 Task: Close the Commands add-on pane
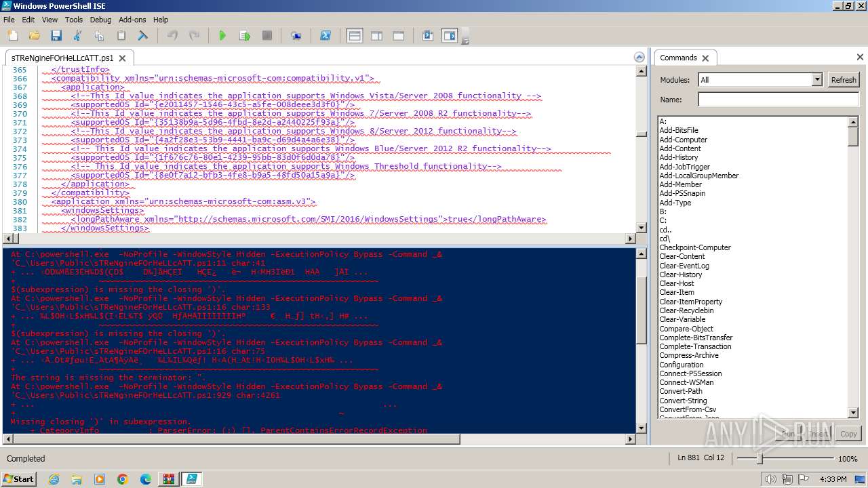(x=860, y=58)
